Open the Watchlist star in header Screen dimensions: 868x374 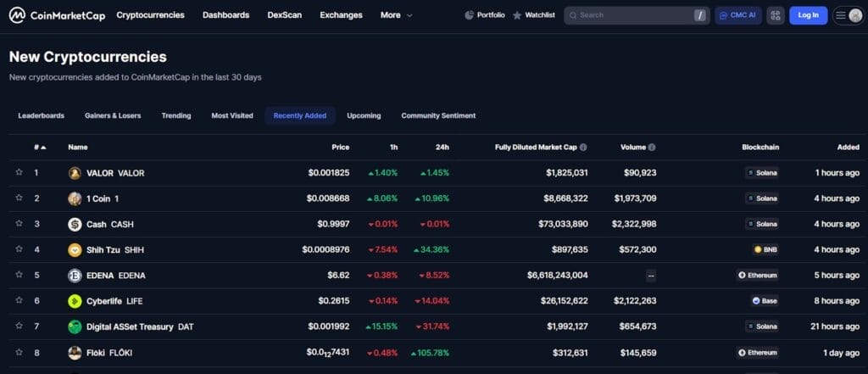[517, 15]
